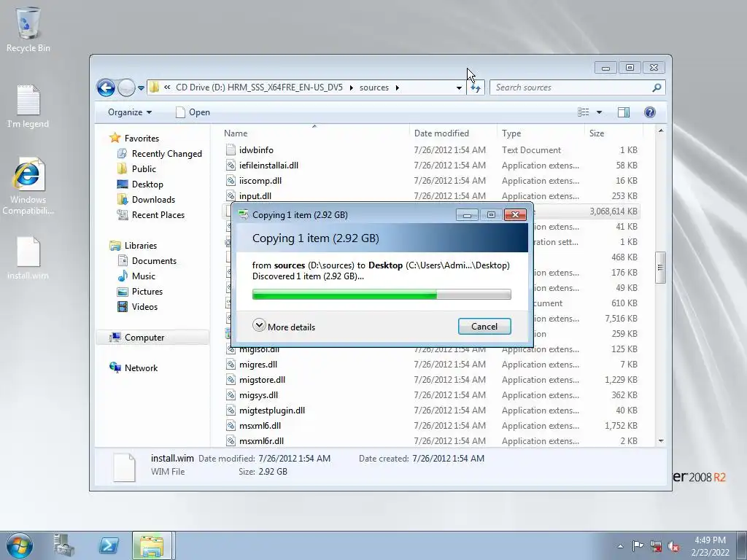Toggle the preview pane button
This screenshot has width=747, height=560.
[x=624, y=112]
